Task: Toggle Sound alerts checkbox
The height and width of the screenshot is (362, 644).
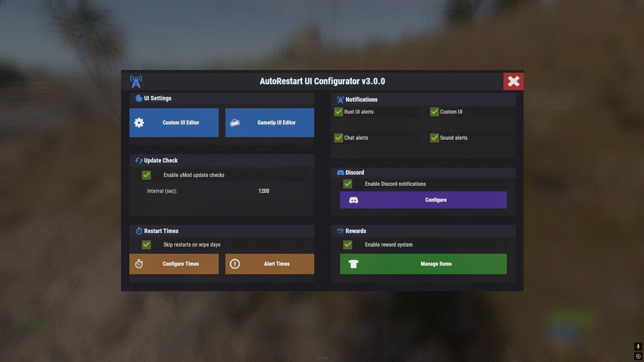Action: [434, 138]
